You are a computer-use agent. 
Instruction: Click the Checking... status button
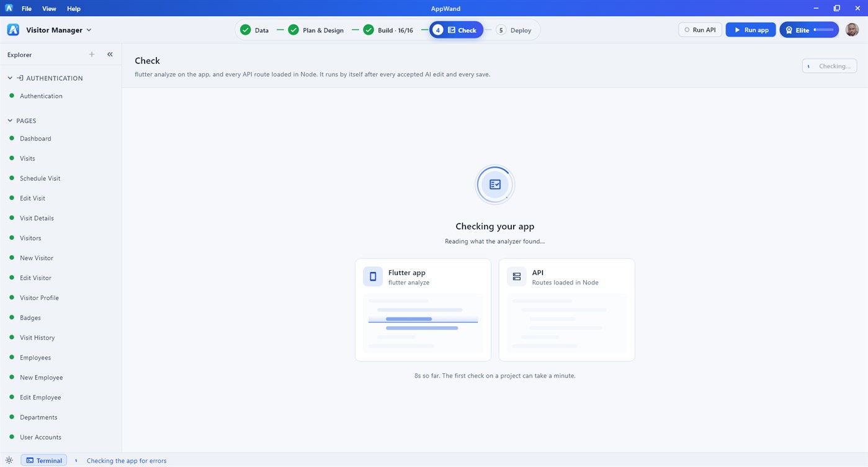(830, 66)
